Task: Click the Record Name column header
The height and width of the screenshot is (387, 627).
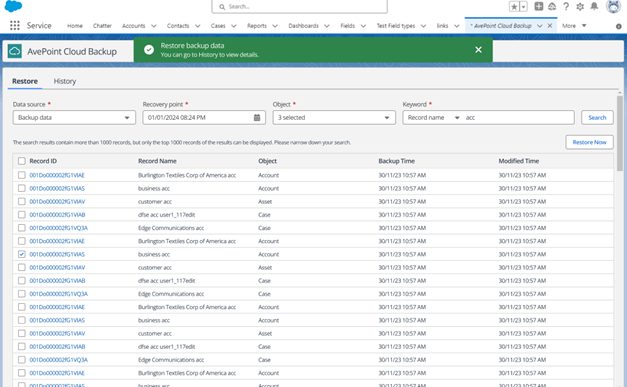Action: 157,161
